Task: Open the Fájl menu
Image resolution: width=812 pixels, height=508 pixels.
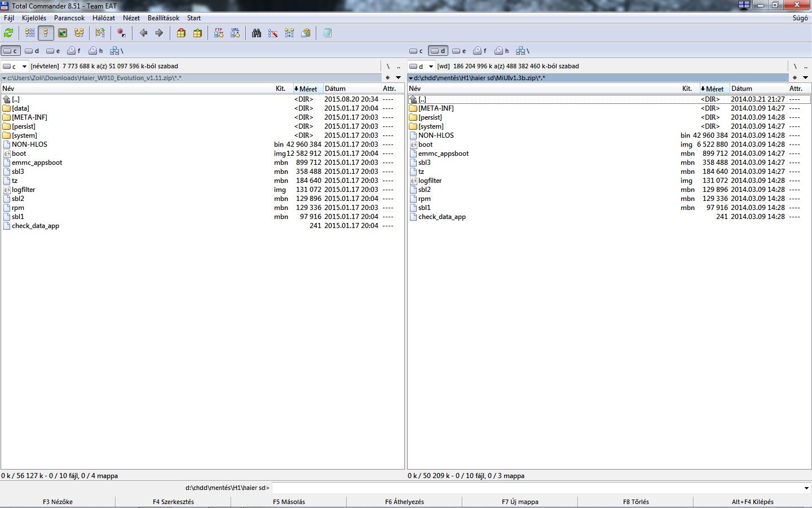Action: tap(9, 18)
